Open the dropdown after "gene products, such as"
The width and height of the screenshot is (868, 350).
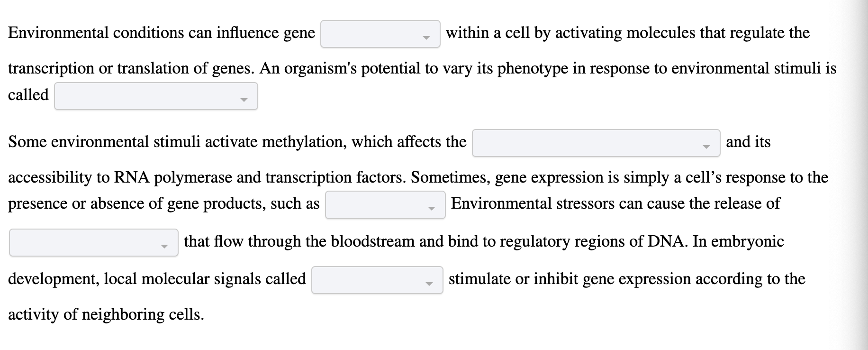point(385,205)
